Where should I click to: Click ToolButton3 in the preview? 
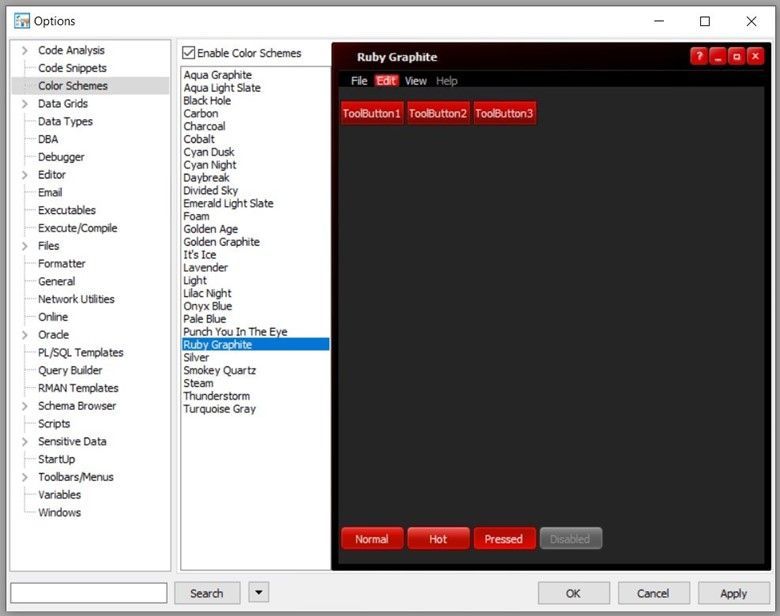[504, 113]
